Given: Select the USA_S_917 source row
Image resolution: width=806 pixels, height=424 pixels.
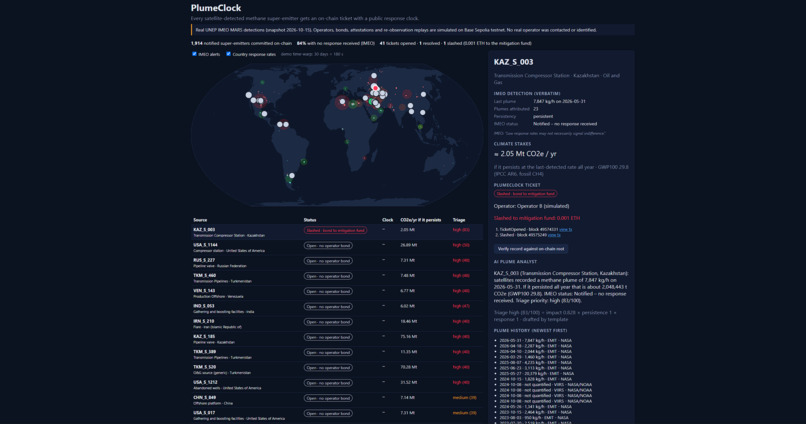Looking at the screenshot, I should point(337,415).
